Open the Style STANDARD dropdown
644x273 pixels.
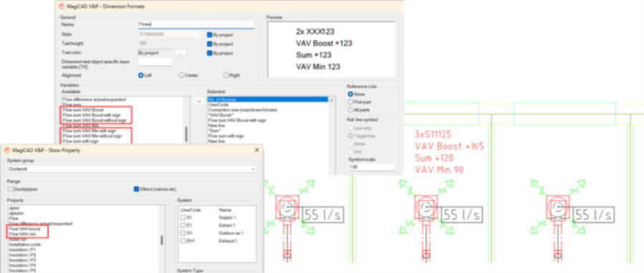171,34
